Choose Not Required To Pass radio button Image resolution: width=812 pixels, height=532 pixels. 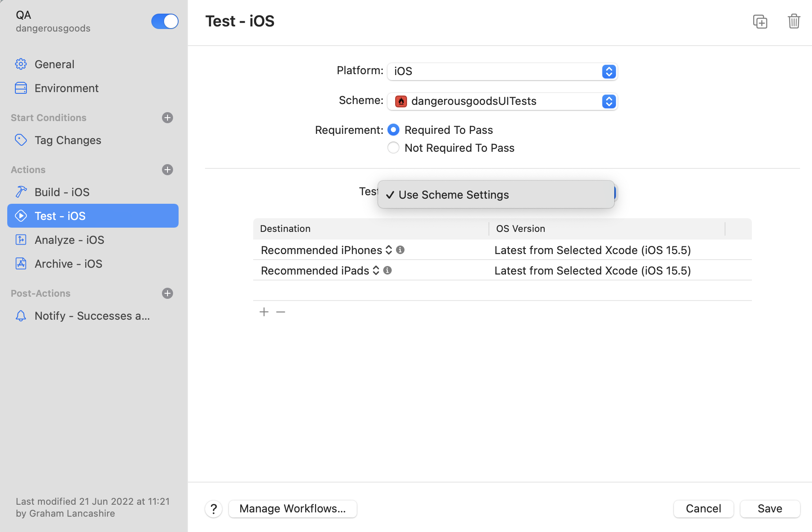(393, 147)
